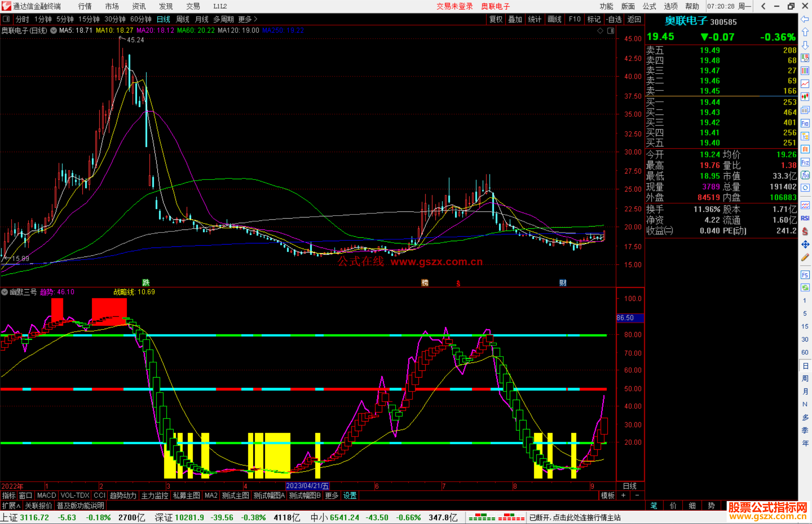Click the trend line chart sidebar icon
Viewport: 812px width, 524px height.
pyautogui.click(x=805, y=84)
